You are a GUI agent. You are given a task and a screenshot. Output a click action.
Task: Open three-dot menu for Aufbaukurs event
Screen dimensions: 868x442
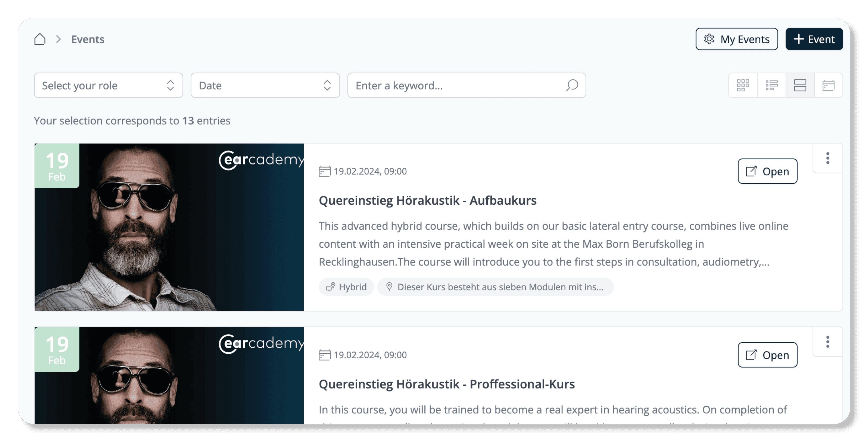coord(828,158)
